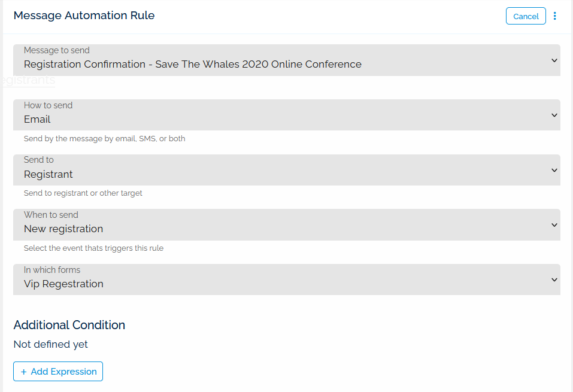The height and width of the screenshot is (392, 573).
Task: Change the When to send trigger
Action: tap(286, 224)
